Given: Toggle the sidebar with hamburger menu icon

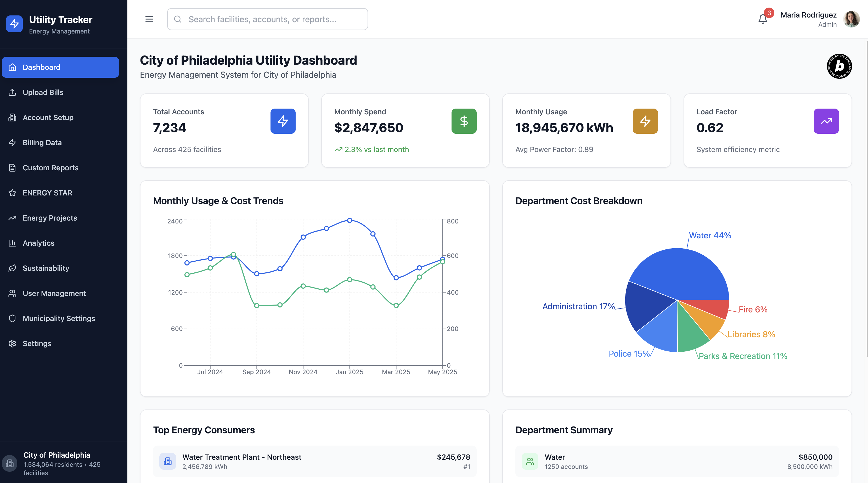Looking at the screenshot, I should point(149,19).
